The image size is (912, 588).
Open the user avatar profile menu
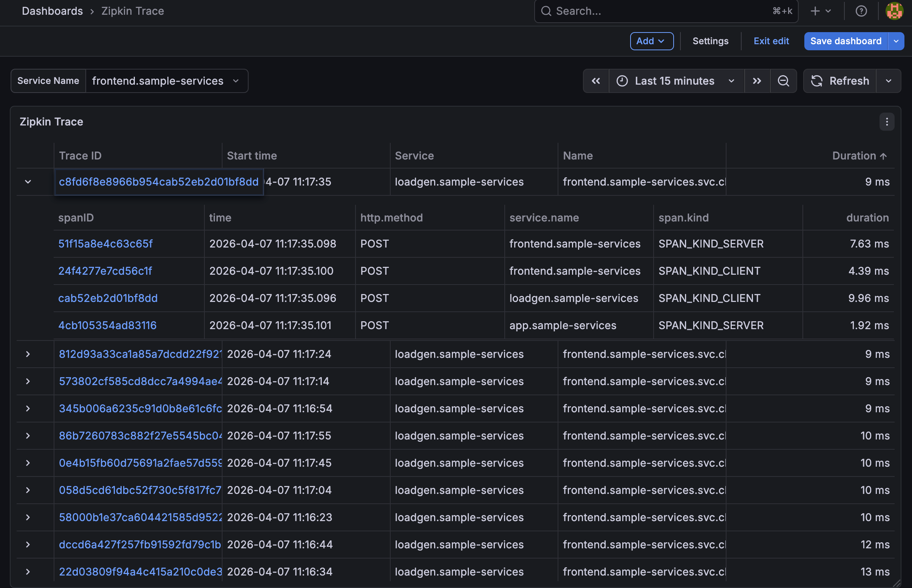click(894, 11)
